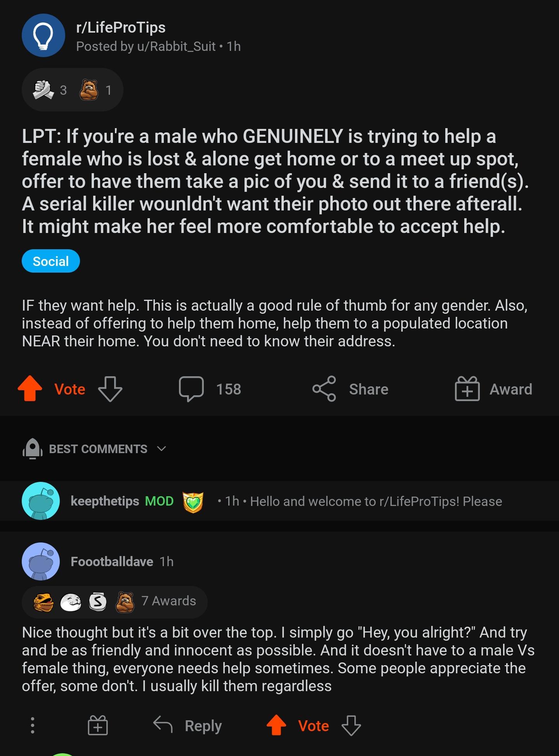The image size is (559, 756).
Task: Expand the Best Comments sort dropdown
Action: click(161, 449)
